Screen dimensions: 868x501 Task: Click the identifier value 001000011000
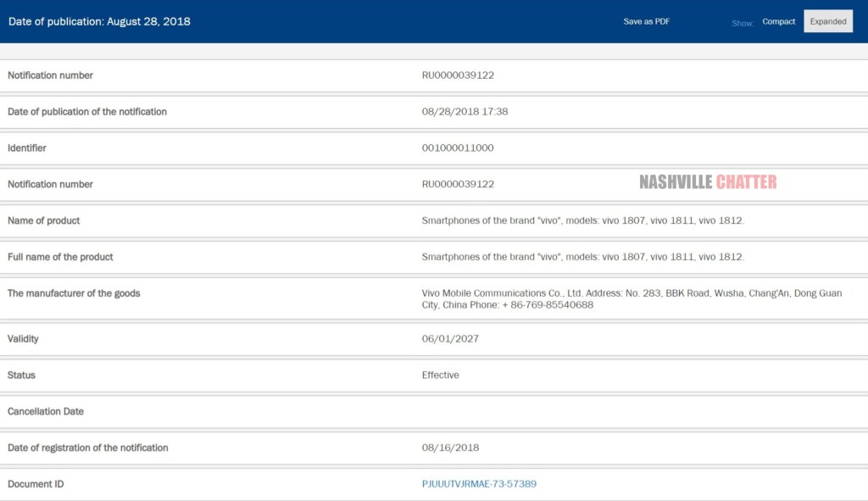point(458,148)
